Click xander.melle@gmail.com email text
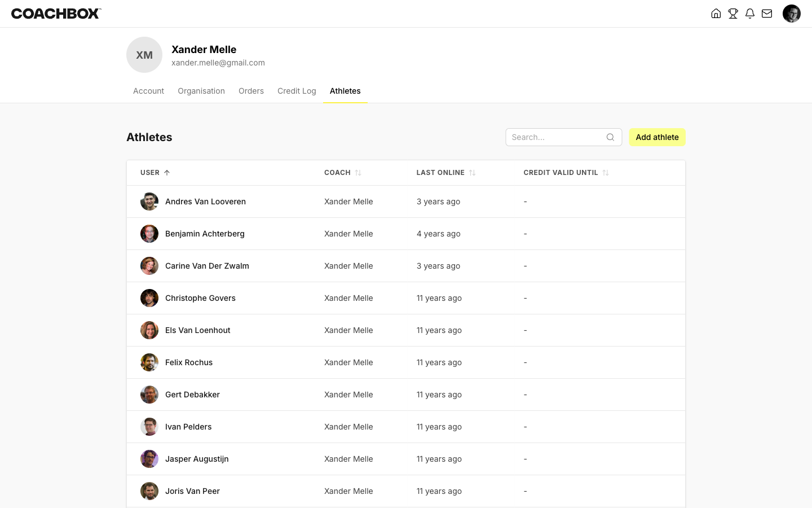The height and width of the screenshot is (508, 812). pyautogui.click(x=218, y=63)
